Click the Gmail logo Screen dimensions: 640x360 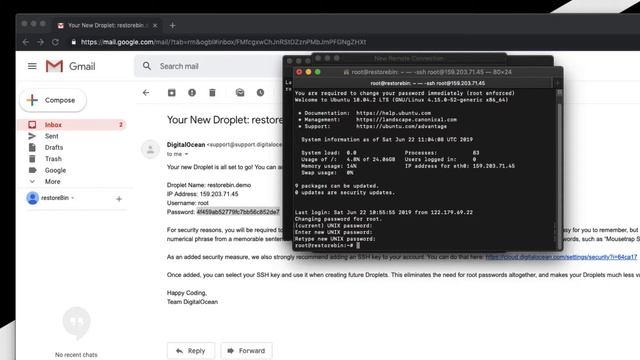coord(71,66)
